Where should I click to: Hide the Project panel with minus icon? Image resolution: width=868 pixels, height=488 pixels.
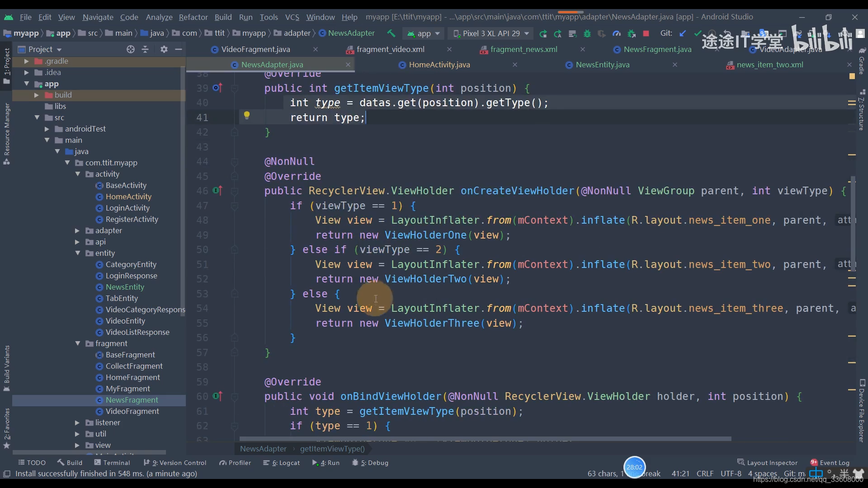coord(179,49)
